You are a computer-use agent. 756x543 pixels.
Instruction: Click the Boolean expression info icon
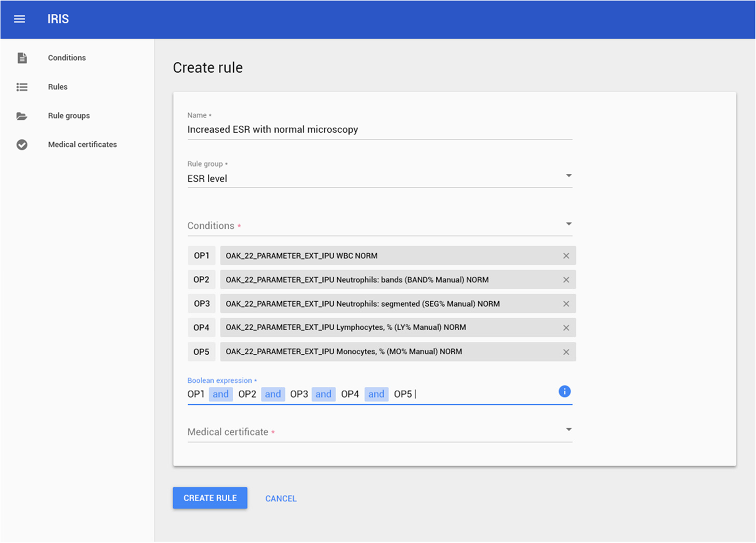click(564, 391)
